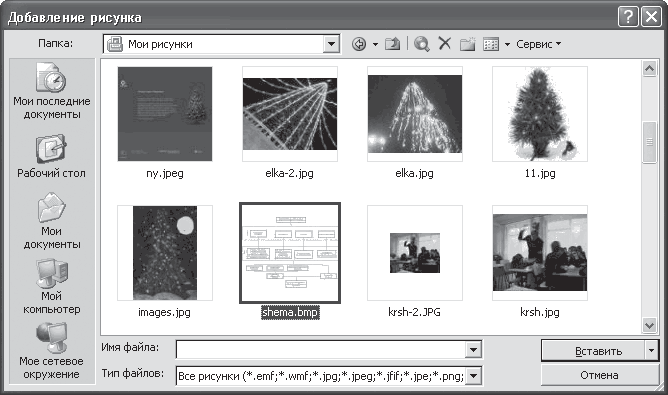Click the Имя файла input field
Viewport: 668px width, 395px height.
point(321,350)
